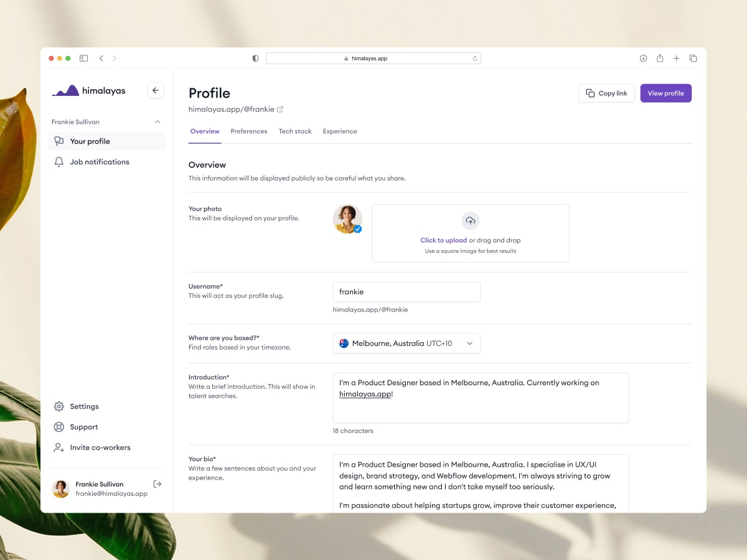The height and width of the screenshot is (560, 747).
Task: Open browser downloads icon
Action: click(x=643, y=58)
